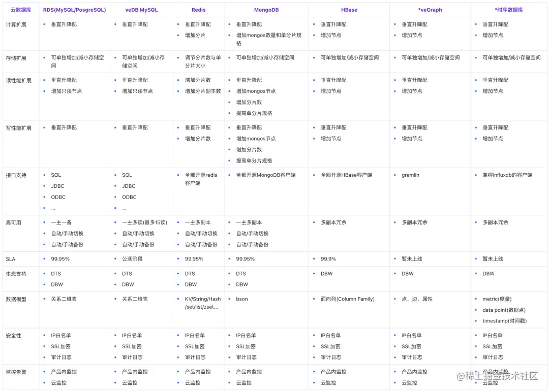Select 全部开源HBase客户端 text
The image size is (549, 392).
[x=346, y=175]
